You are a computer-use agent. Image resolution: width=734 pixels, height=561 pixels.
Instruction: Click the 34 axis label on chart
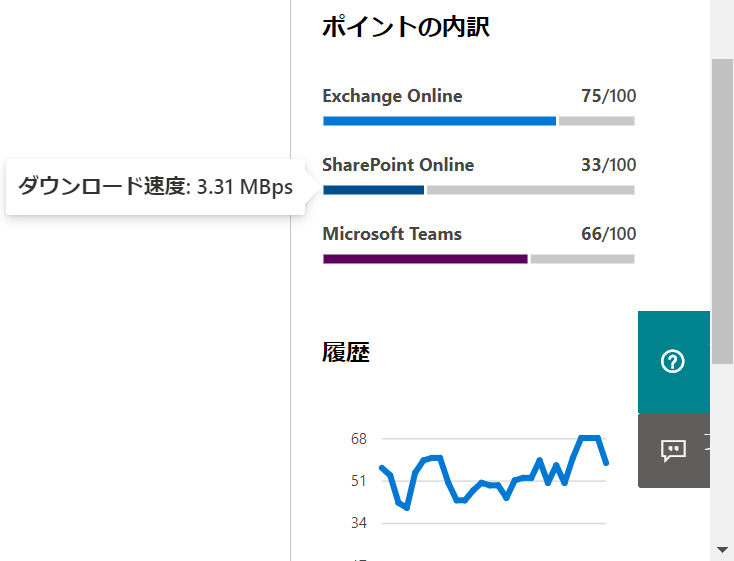[x=359, y=523]
